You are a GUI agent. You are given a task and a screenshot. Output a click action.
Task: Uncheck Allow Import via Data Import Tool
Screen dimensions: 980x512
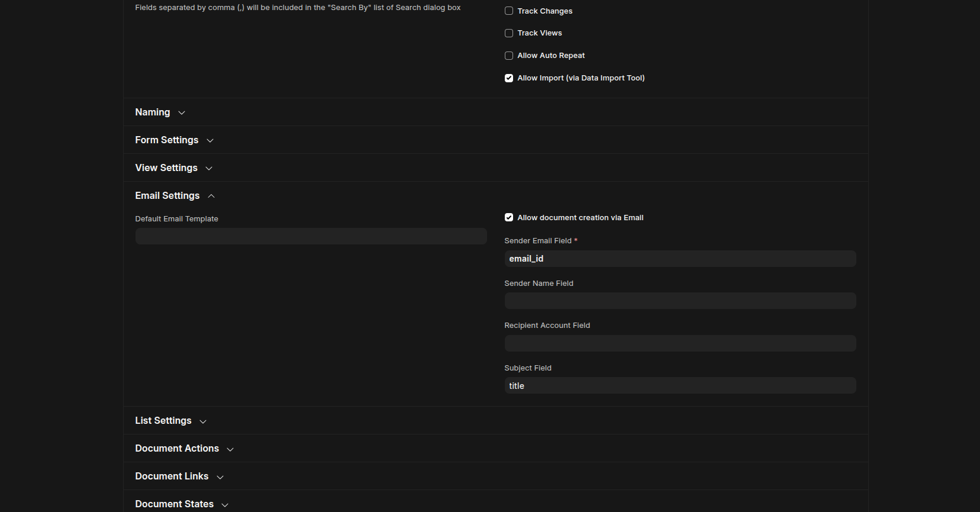(509, 78)
